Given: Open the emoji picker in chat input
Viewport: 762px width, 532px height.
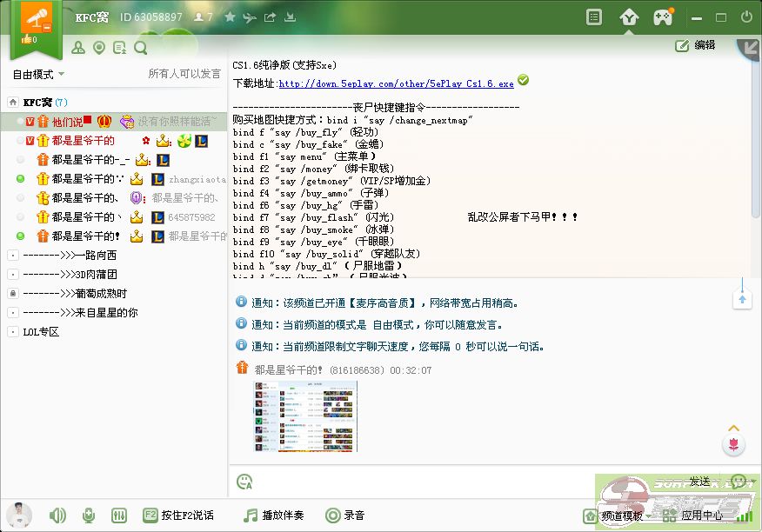Looking at the screenshot, I should (x=244, y=481).
